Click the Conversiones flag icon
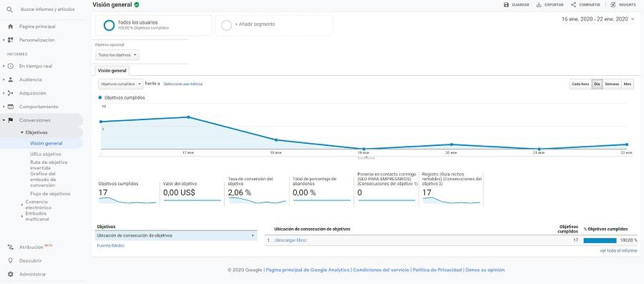The width and height of the screenshot is (644, 284). [11, 120]
